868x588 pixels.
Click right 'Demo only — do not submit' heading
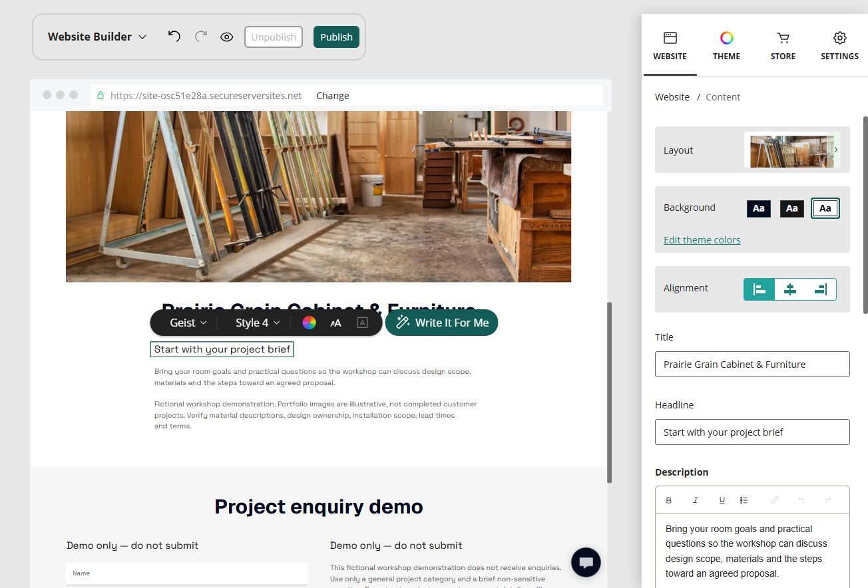coord(396,545)
